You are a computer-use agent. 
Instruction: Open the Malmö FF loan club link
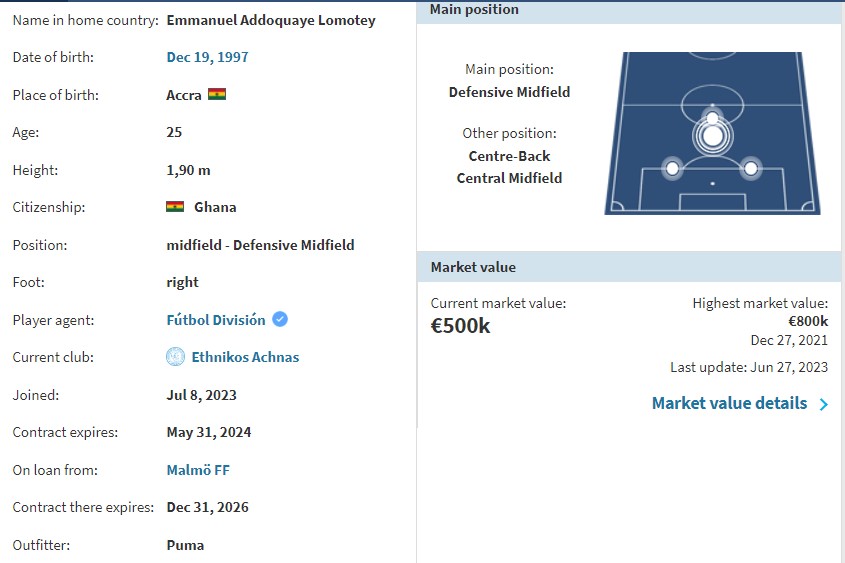198,470
